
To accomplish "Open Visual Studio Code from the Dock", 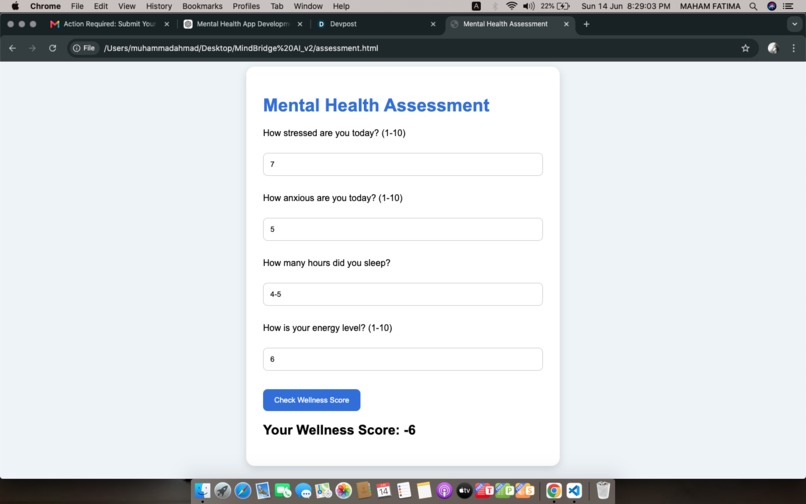I will pos(574,490).
